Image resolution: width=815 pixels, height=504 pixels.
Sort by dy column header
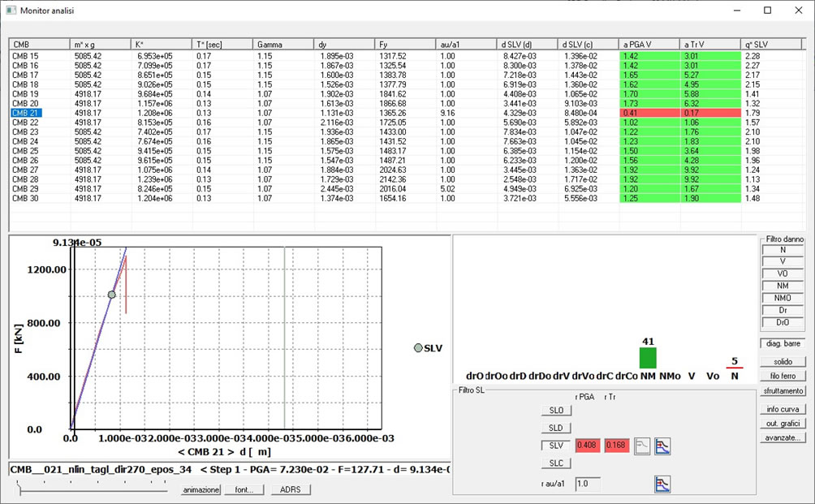345,45
